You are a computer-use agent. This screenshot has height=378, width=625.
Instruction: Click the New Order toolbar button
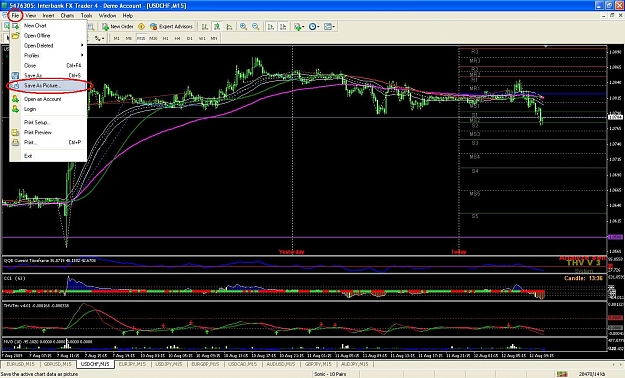click(x=118, y=27)
